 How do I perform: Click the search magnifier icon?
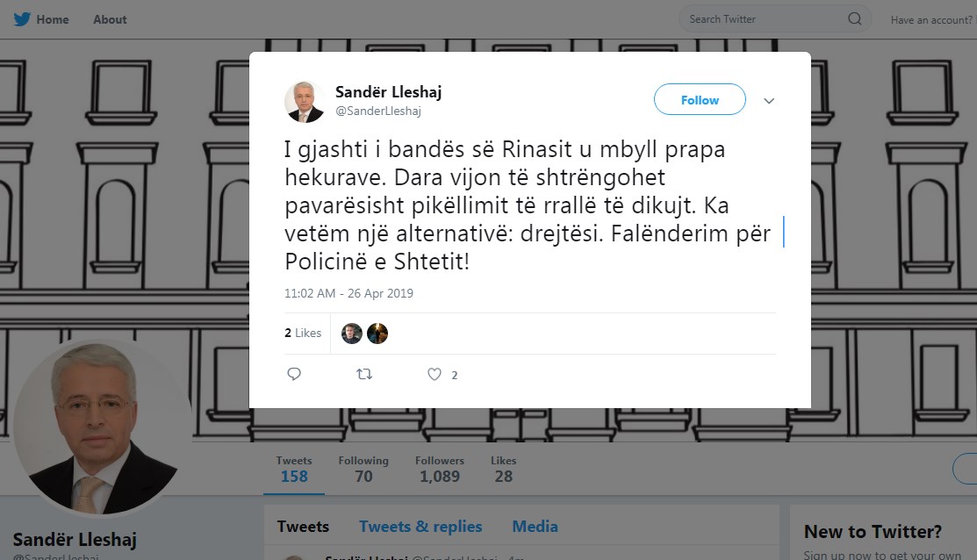point(854,18)
